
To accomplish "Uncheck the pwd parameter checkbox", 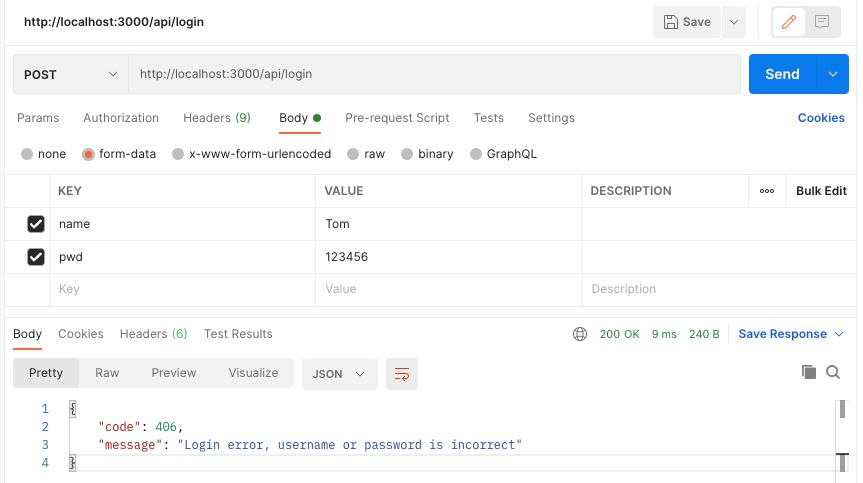I will (36, 257).
